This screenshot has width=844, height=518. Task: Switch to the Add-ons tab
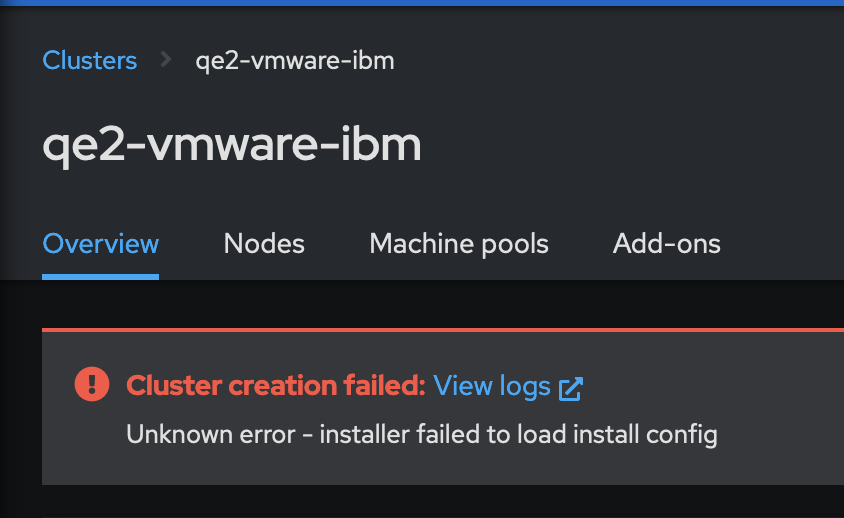pyautogui.click(x=666, y=243)
